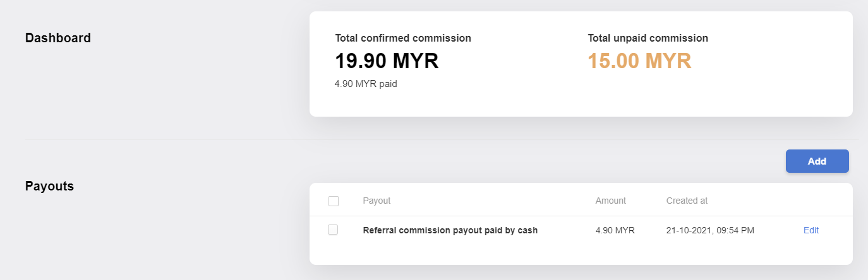The height and width of the screenshot is (280, 868).
Task: Open Referral commission payout paid by cash
Action: click(x=450, y=230)
